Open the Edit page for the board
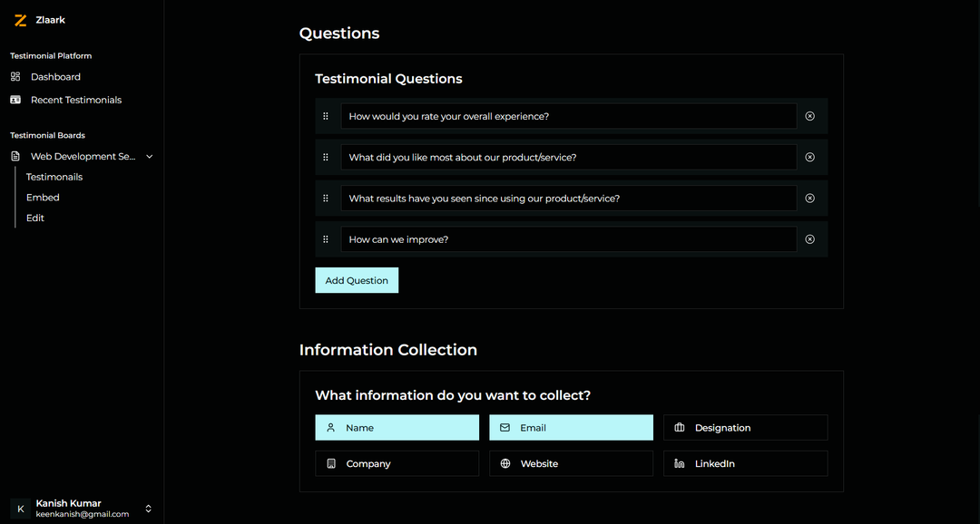The width and height of the screenshot is (980, 524). click(34, 218)
